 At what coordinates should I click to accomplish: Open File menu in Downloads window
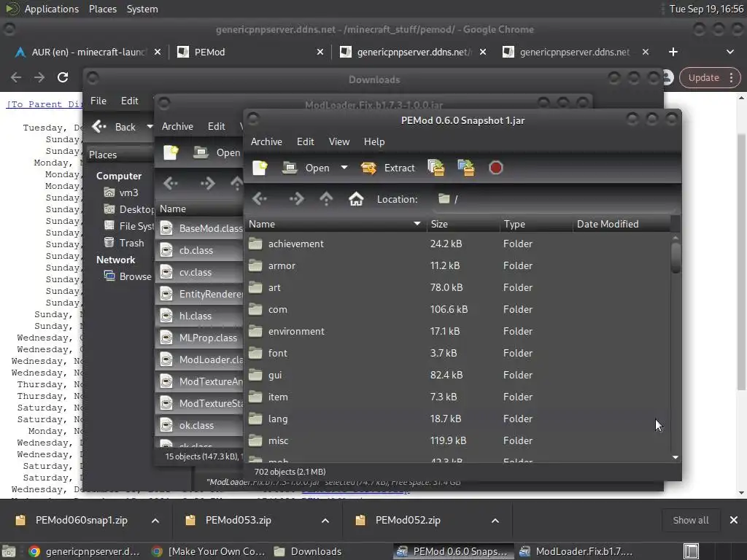(98, 101)
